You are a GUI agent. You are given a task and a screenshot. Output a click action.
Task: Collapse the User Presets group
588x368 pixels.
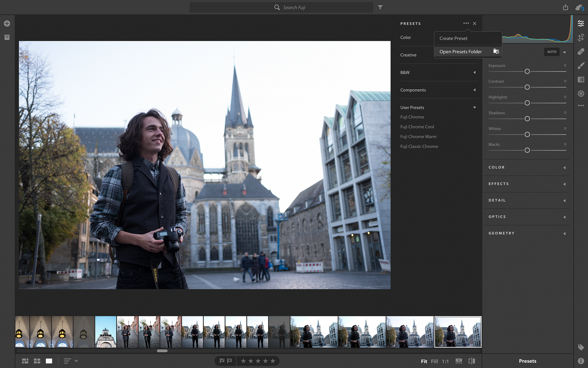[474, 107]
